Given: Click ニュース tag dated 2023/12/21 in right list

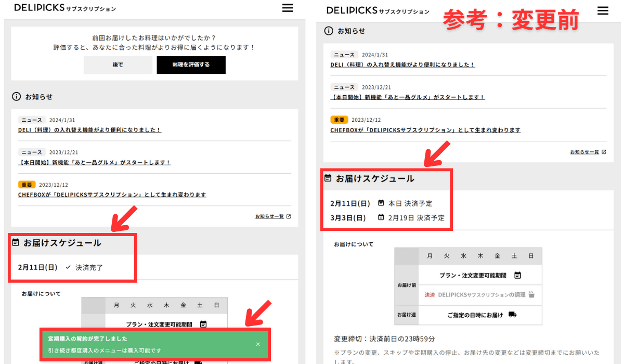Looking at the screenshot, I should click(x=344, y=87).
